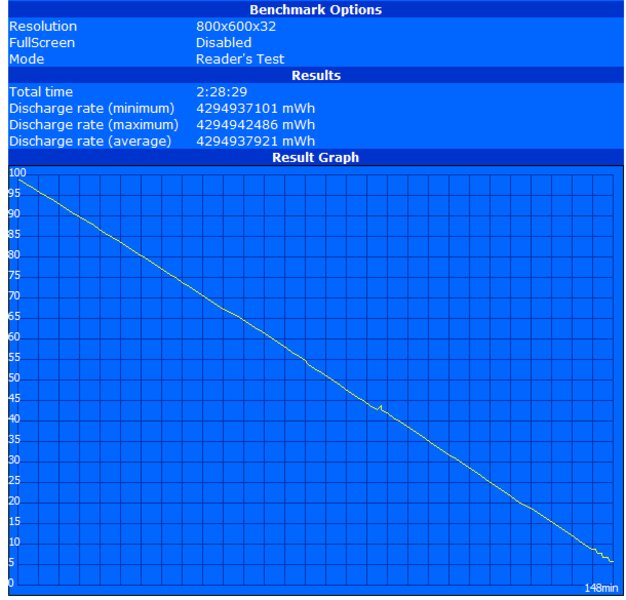Click the '0' y-axis label

pos(11,583)
